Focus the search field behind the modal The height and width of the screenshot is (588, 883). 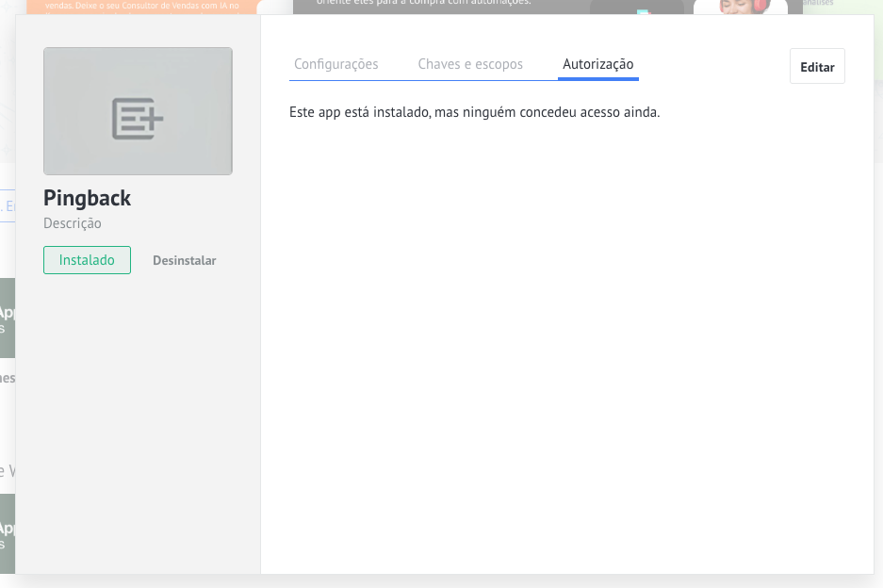point(8,206)
